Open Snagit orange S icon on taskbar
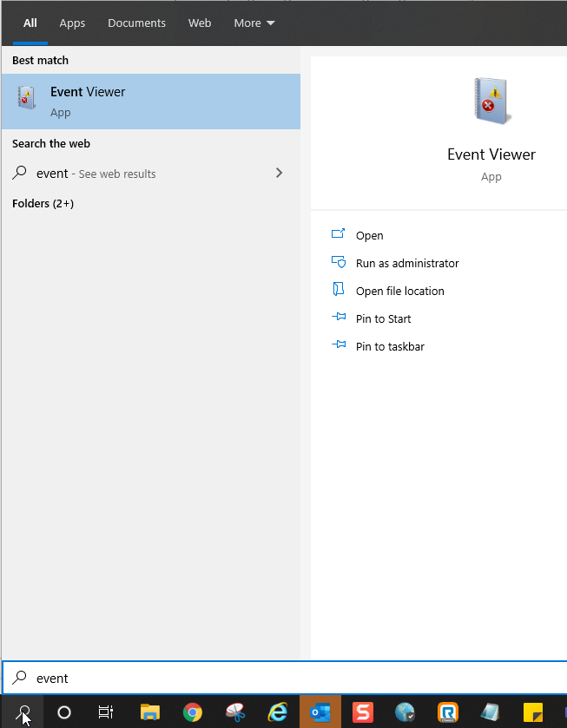The width and height of the screenshot is (567, 728). tap(362, 712)
